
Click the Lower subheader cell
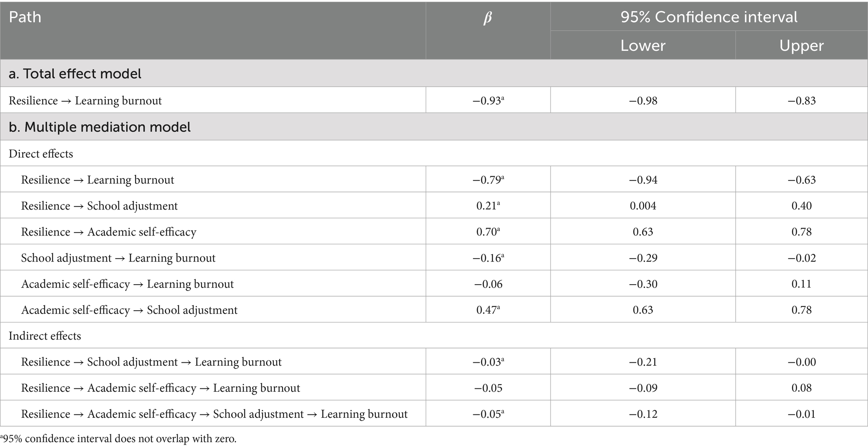(x=642, y=45)
